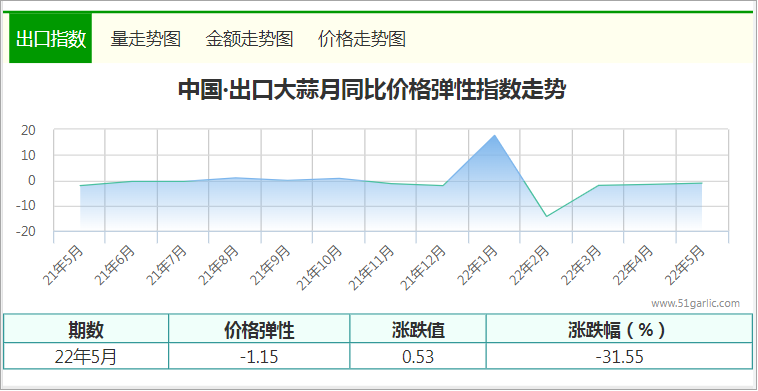The width and height of the screenshot is (758, 391).
Task: Click the 期数 table header
Action: tap(86, 330)
